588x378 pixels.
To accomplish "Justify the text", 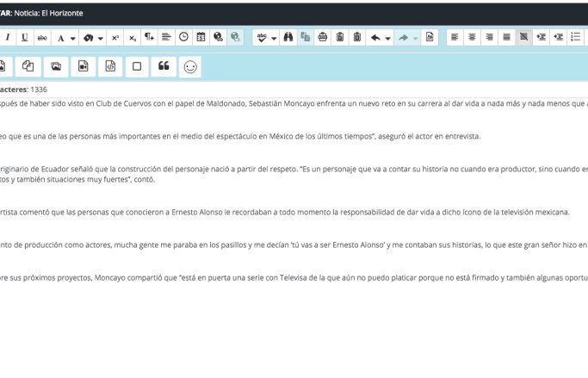I will pyautogui.click(x=506, y=37).
